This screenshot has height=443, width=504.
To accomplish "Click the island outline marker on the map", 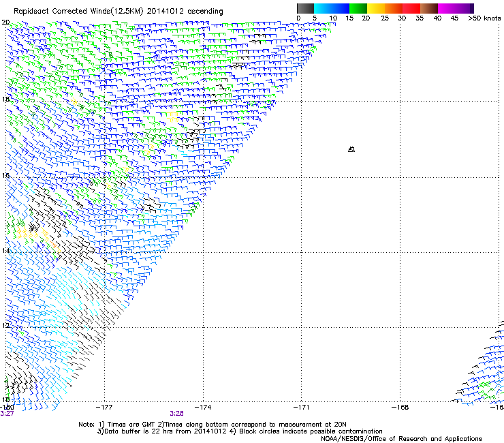I will coord(351,149).
